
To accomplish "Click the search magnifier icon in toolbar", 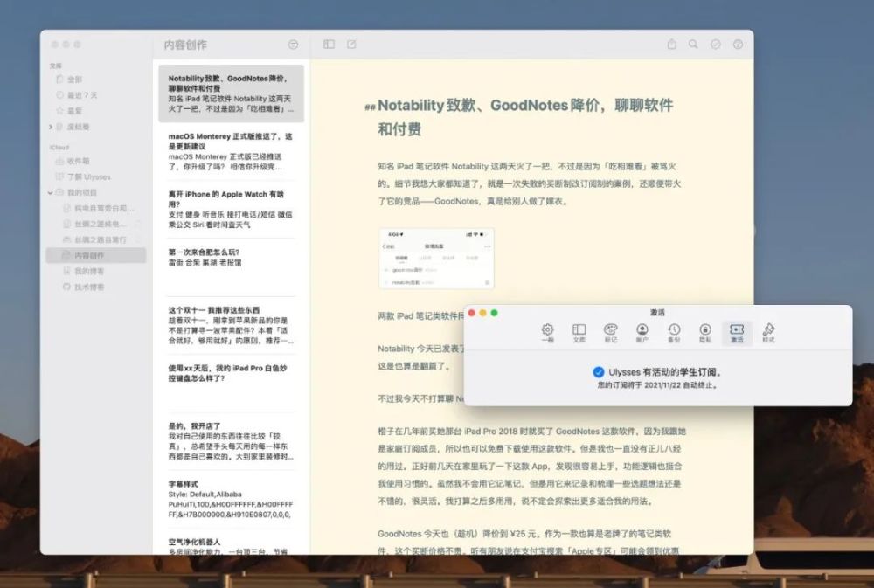I will [x=693, y=44].
